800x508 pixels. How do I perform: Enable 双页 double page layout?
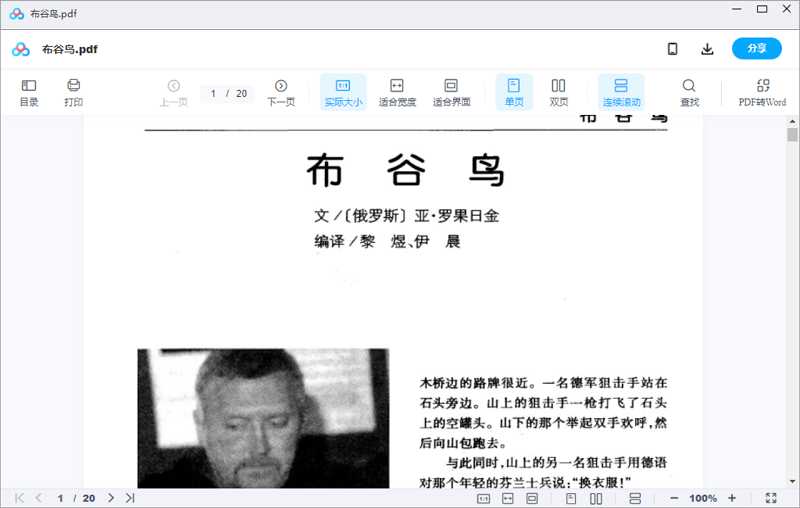pyautogui.click(x=559, y=92)
